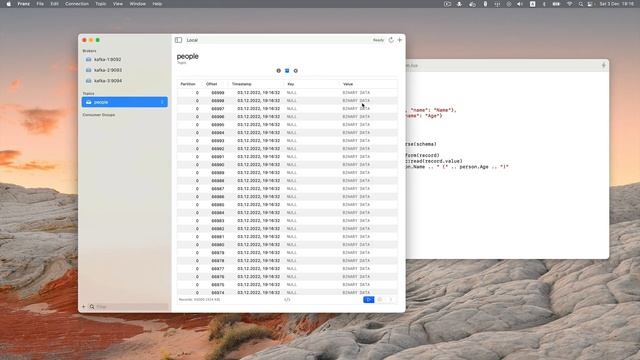Click the battery icon in menu bar
Image resolution: width=640 pixels, height=360 pixels.
556,4
